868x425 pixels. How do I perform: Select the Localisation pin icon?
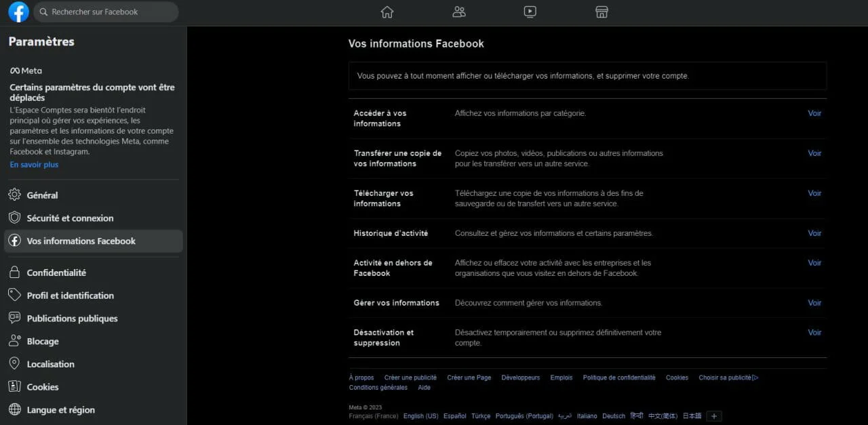(x=14, y=364)
